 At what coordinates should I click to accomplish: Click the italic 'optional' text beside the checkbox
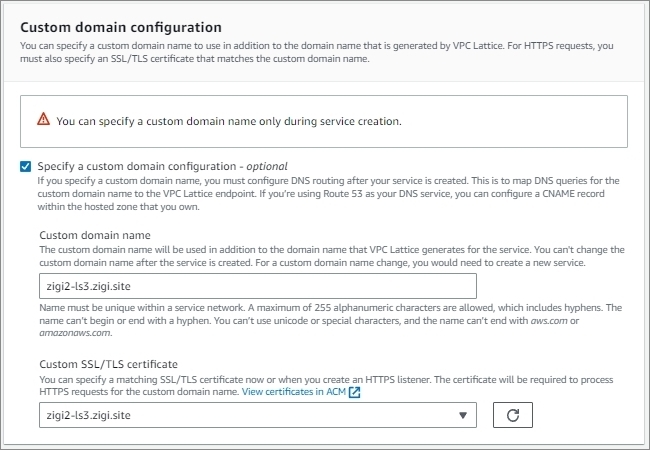coord(267,166)
